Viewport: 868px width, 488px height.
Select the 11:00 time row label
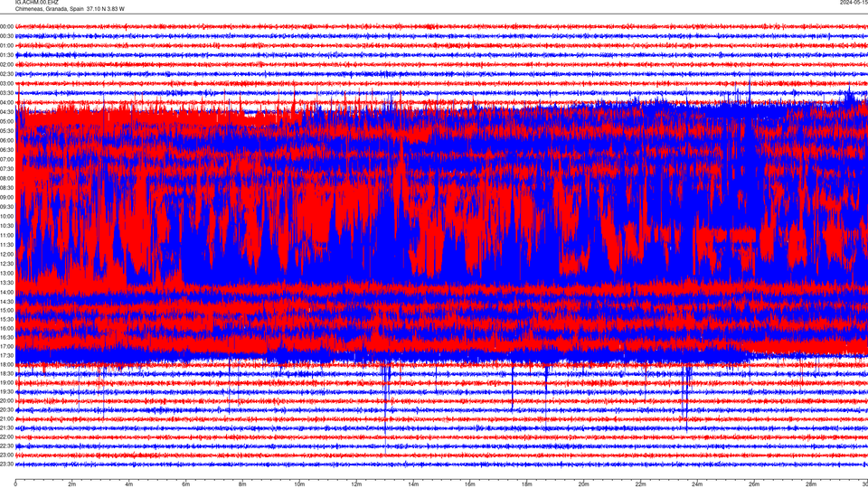(6, 235)
